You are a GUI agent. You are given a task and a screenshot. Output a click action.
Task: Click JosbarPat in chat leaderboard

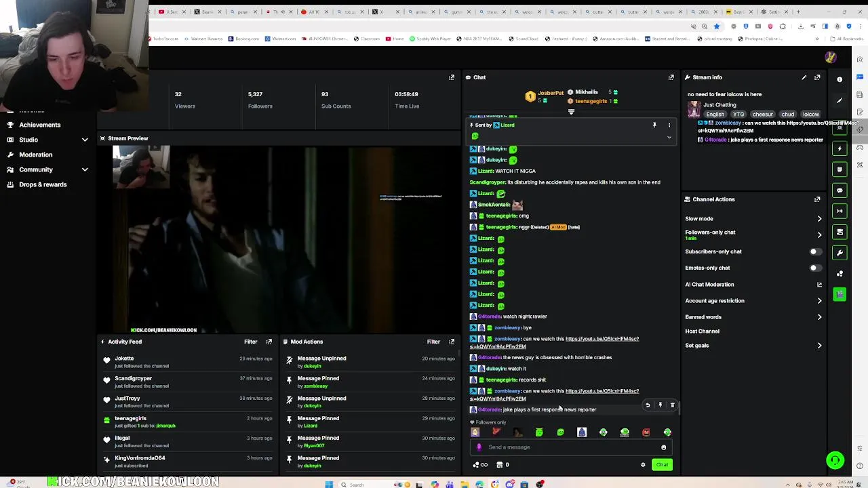(551, 93)
